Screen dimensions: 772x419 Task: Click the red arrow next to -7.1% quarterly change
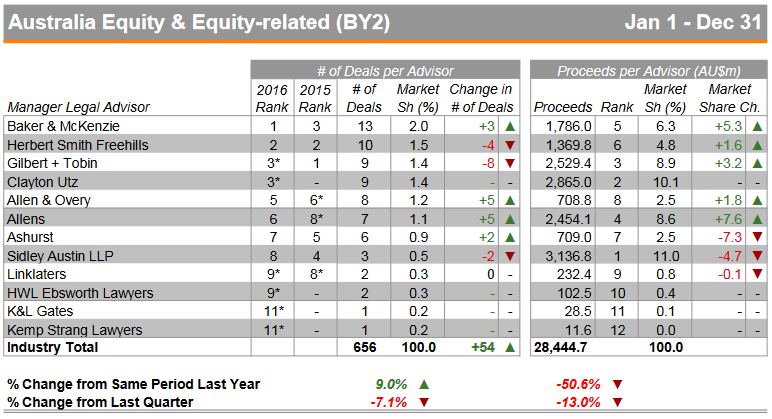424,403
